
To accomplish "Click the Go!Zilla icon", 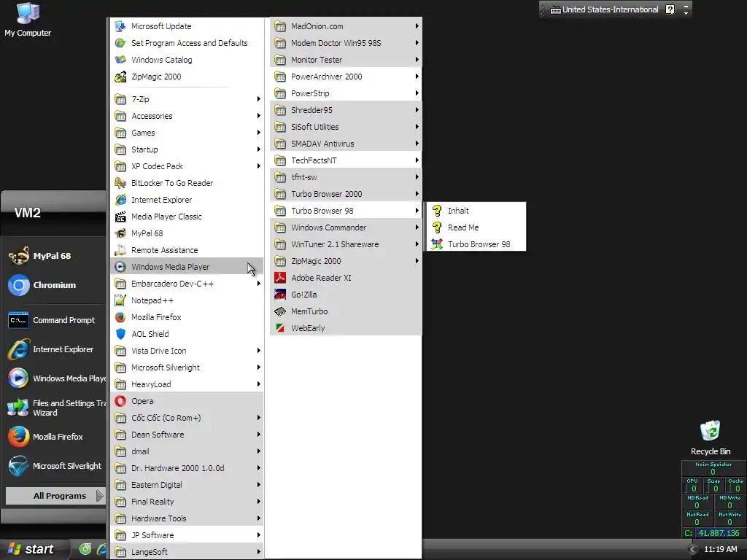I will point(280,295).
